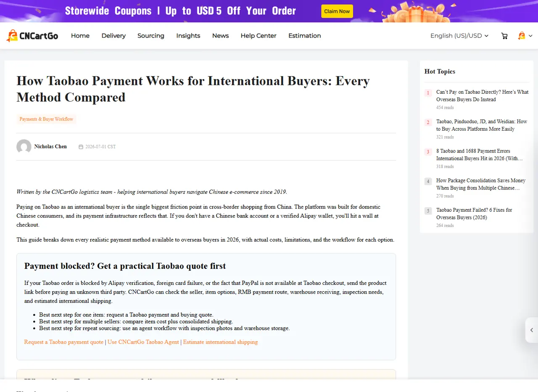Open hot topic Taobao Payment Failed? 6 Fixes
This screenshot has width=538, height=392.
click(474, 213)
